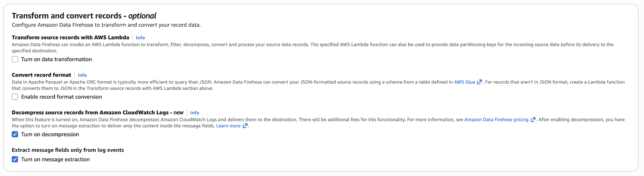Screen dimensions: 644x176
Task: Disable the message extraction checkbox
Action: click(15, 159)
